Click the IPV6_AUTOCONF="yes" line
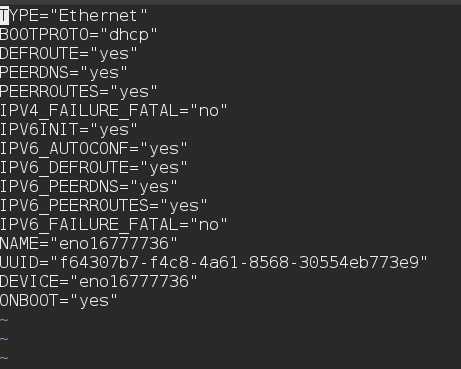 (94, 149)
